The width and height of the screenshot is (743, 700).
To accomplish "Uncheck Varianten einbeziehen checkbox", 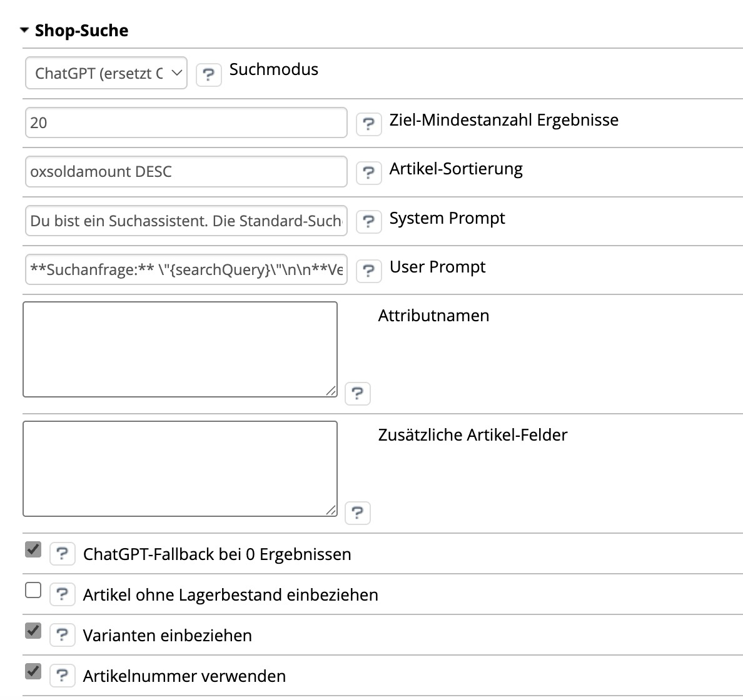I will tap(33, 631).
